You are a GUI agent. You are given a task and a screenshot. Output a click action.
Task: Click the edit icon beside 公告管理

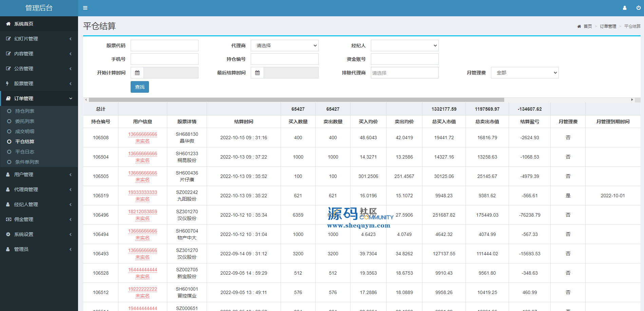pyautogui.click(x=8, y=69)
